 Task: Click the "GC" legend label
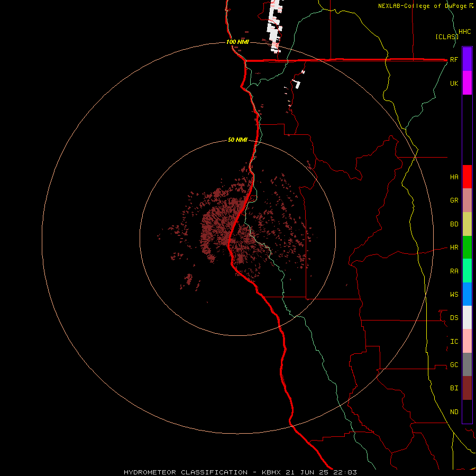[x=454, y=365]
